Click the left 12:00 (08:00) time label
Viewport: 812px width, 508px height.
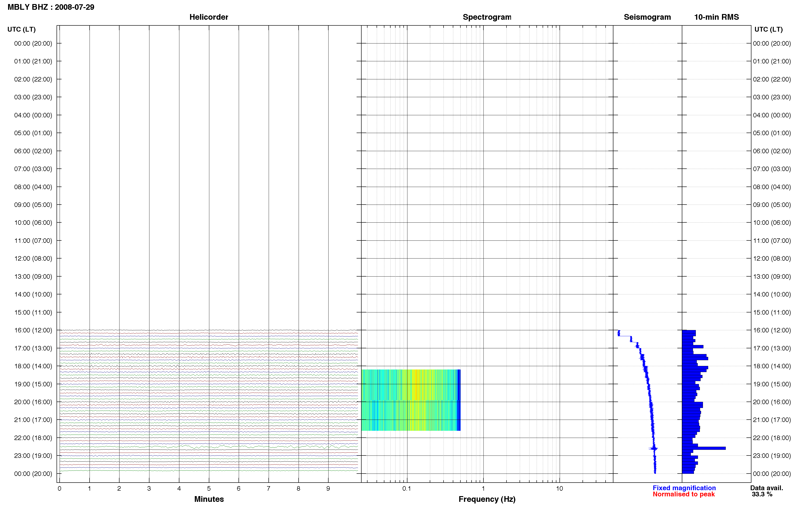(x=33, y=258)
